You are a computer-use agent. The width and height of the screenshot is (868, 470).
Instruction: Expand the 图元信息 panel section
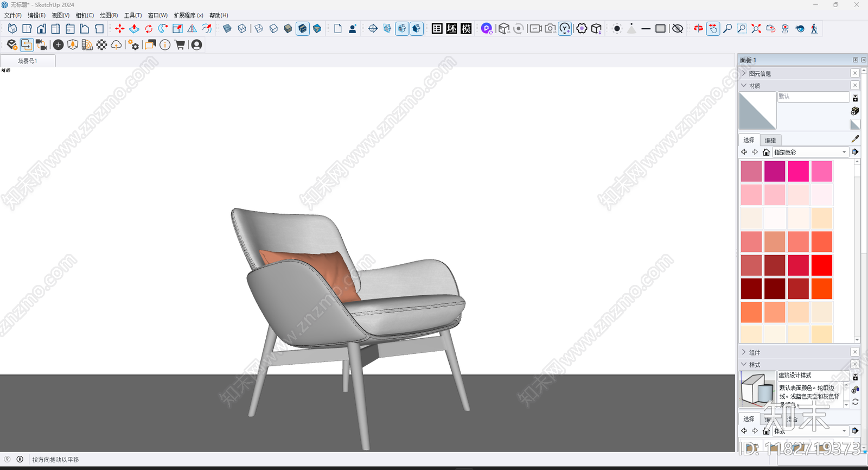click(x=744, y=73)
